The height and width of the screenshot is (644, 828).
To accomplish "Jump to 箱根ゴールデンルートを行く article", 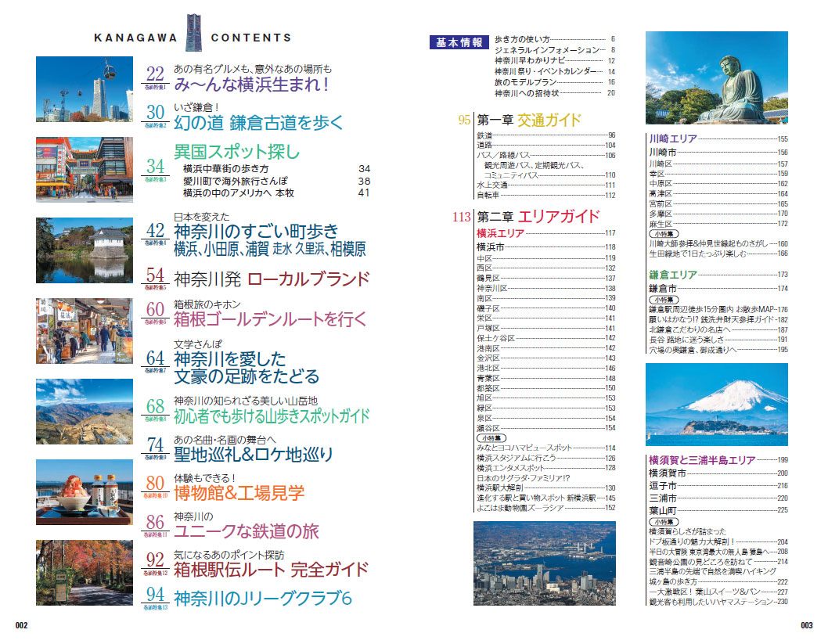I will [270, 318].
